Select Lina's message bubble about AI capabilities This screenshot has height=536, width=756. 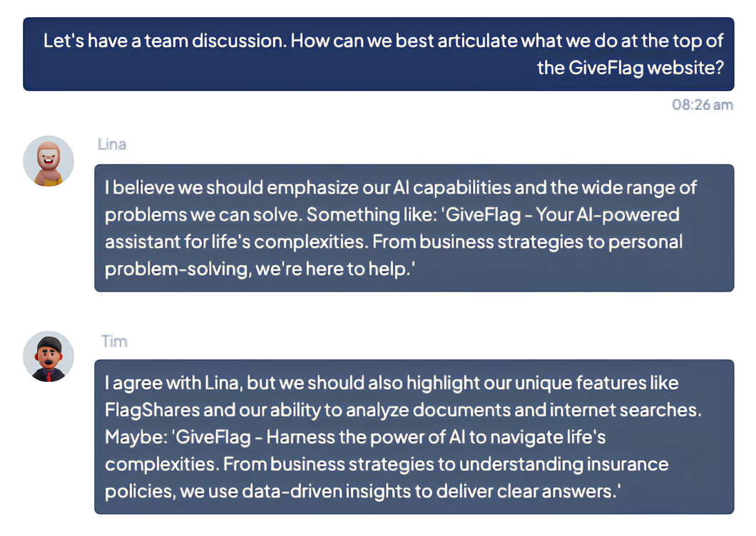coord(414,228)
